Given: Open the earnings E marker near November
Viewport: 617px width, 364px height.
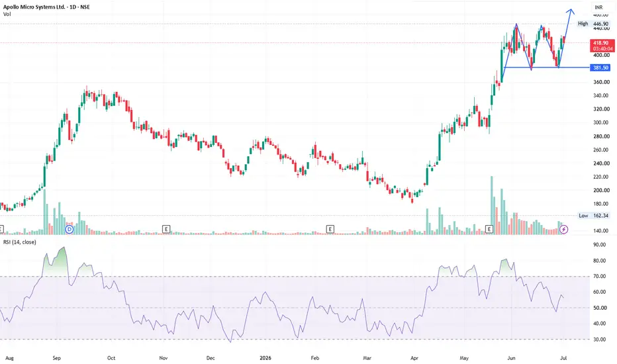Looking at the screenshot, I should 166,229.
